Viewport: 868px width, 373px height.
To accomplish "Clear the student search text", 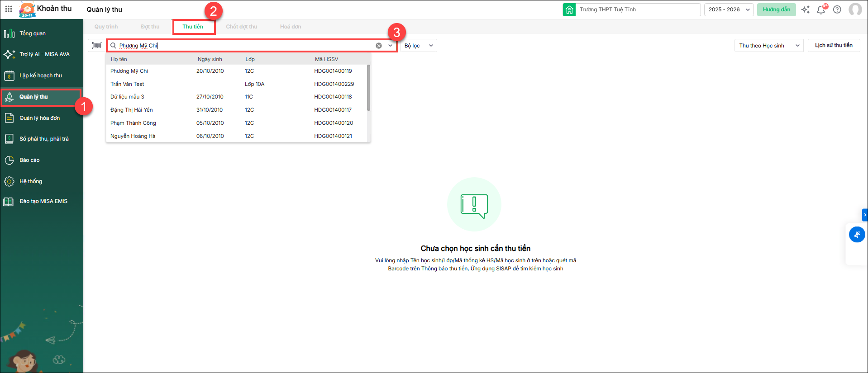I will tap(379, 46).
